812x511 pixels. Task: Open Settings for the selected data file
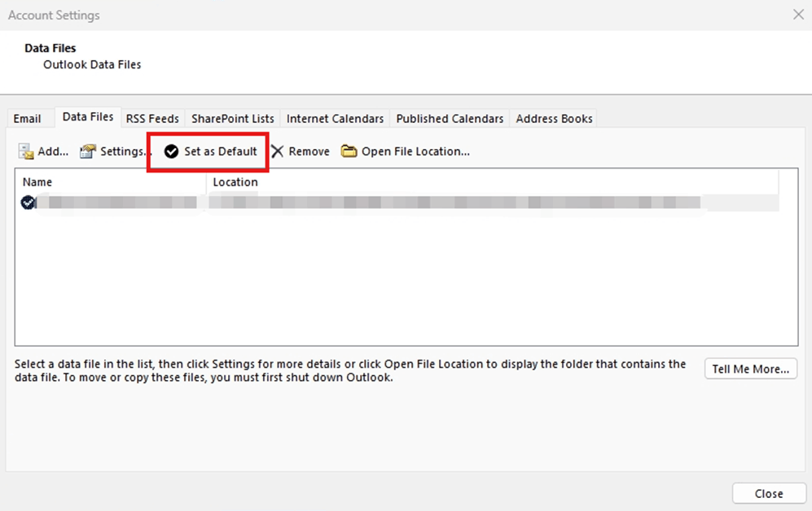click(x=116, y=151)
